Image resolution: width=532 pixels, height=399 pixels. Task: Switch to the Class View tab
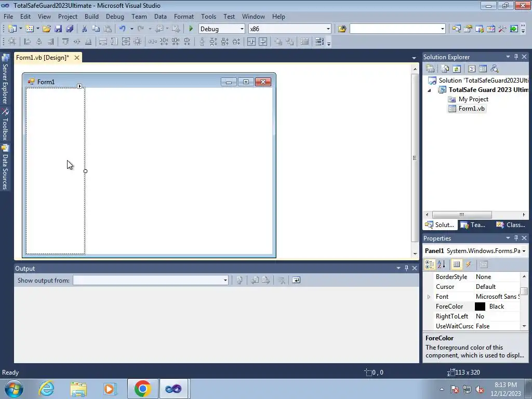click(511, 225)
